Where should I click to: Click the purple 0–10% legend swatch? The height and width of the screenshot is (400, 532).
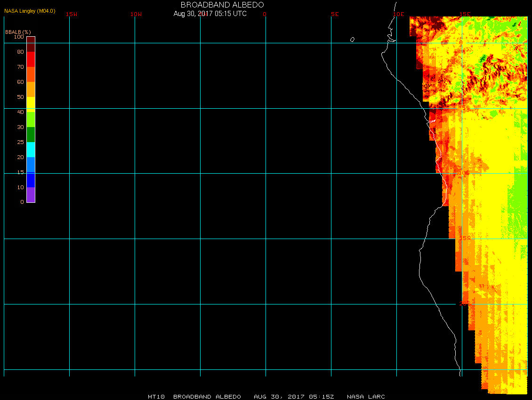point(31,195)
